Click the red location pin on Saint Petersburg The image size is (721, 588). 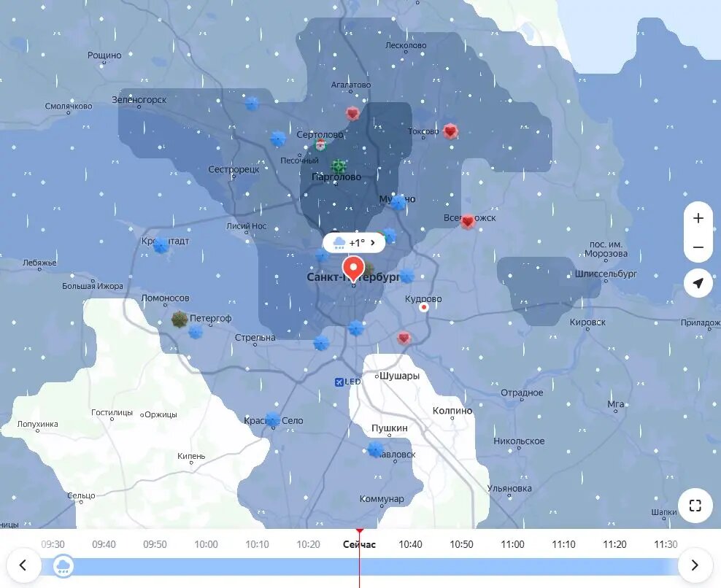click(354, 269)
